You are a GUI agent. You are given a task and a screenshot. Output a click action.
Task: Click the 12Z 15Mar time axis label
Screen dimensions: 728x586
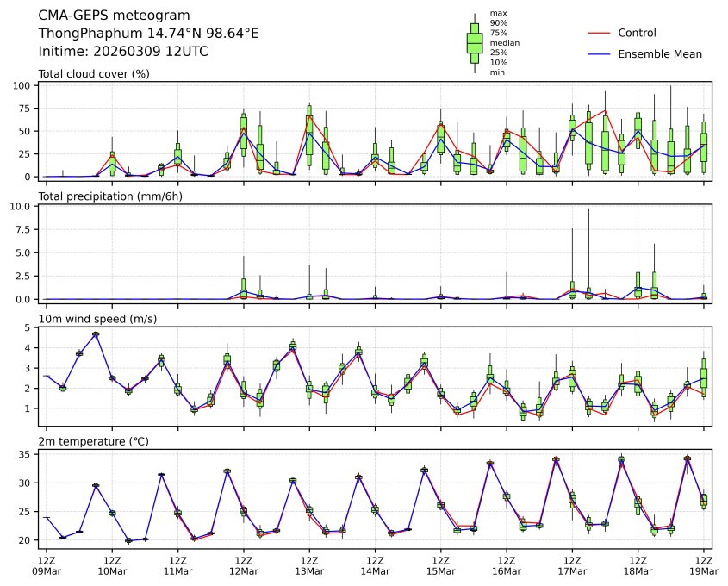pos(440,564)
